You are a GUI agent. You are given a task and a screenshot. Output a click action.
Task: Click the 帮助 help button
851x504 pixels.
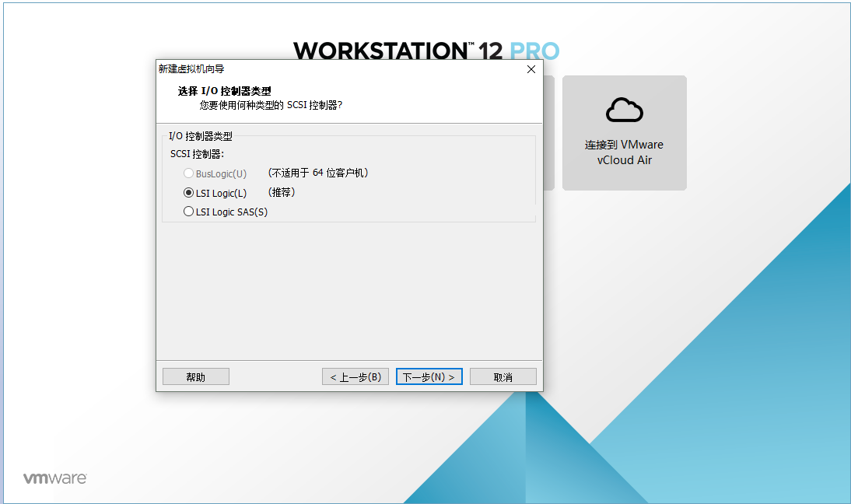coord(196,376)
